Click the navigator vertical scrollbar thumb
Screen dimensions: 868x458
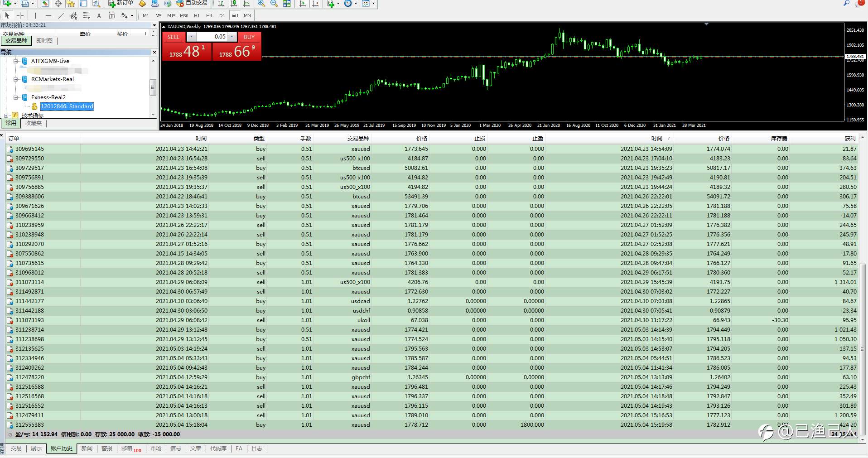point(153,87)
